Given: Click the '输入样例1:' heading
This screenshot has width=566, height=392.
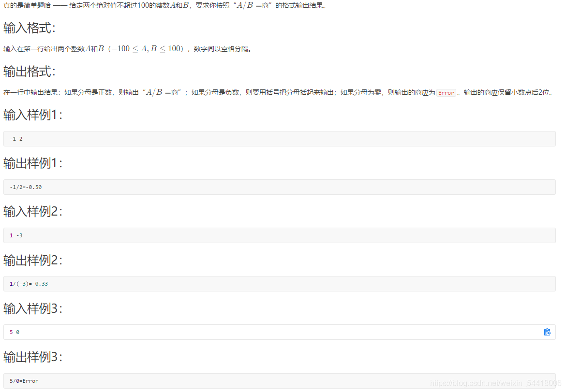Looking at the screenshot, I should [33, 115].
